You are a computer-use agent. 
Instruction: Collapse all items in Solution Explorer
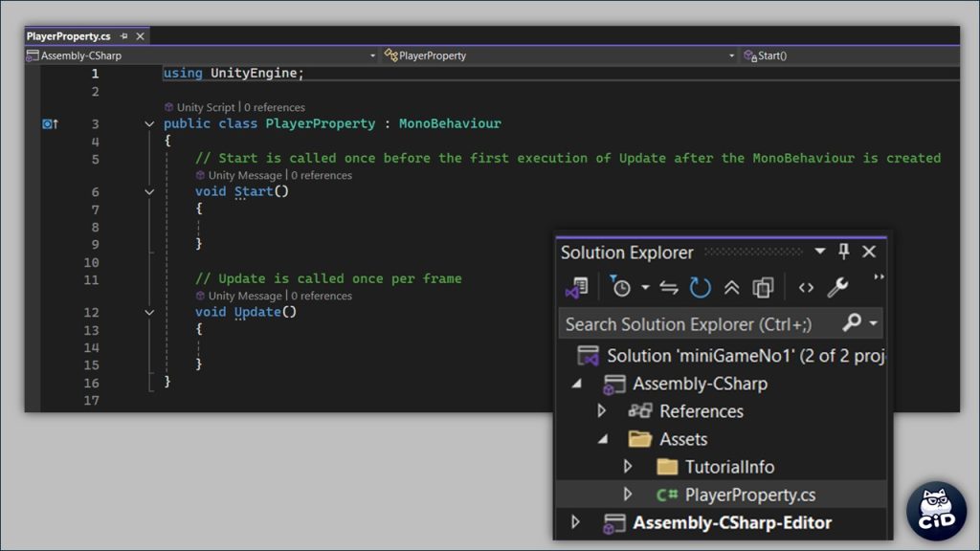[x=731, y=287]
